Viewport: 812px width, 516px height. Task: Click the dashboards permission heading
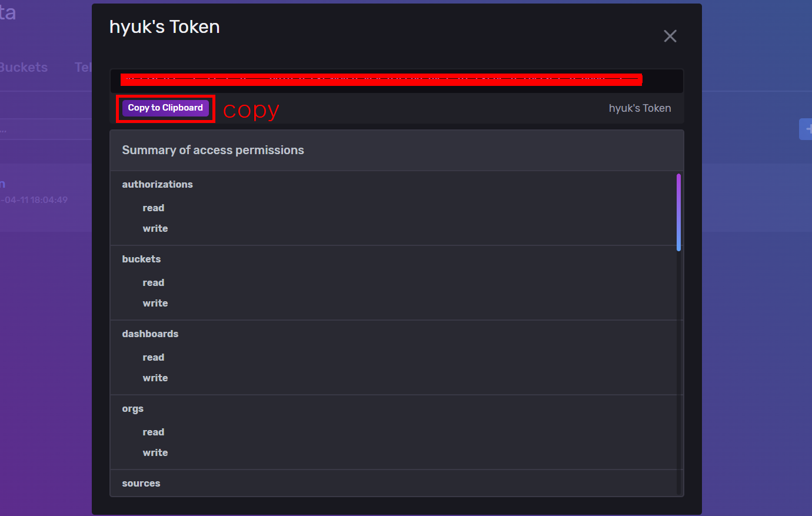point(150,334)
